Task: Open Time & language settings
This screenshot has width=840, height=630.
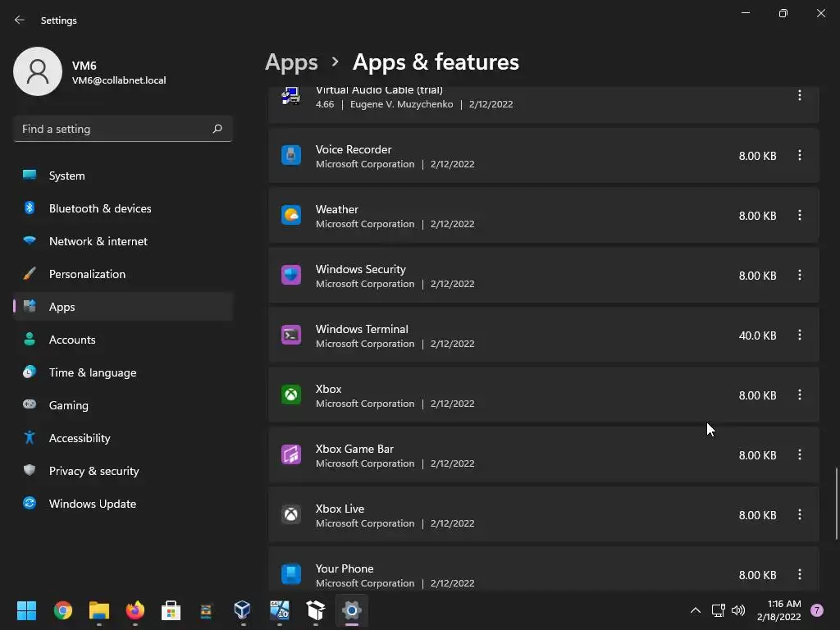Action: pyautogui.click(x=123, y=372)
